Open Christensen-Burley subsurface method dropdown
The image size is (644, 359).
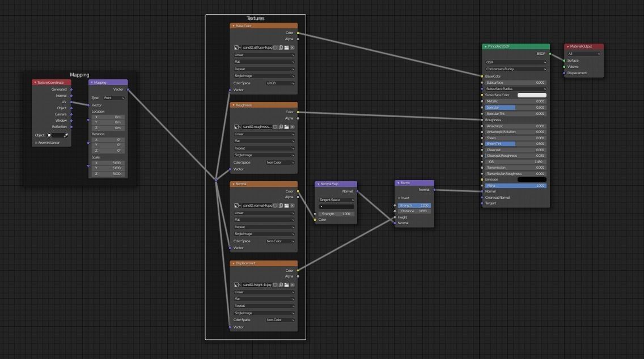pyautogui.click(x=516, y=69)
